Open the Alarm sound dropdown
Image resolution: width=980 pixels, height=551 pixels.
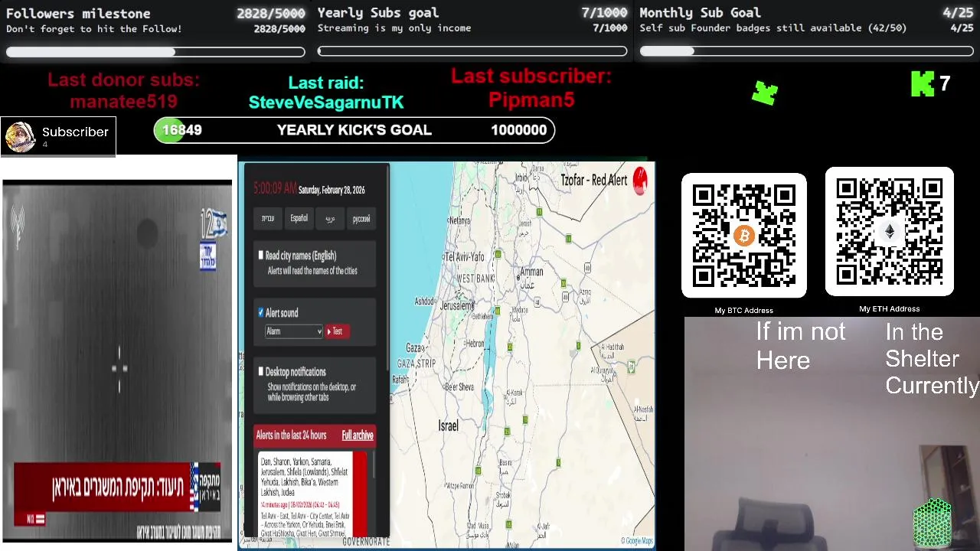click(294, 331)
